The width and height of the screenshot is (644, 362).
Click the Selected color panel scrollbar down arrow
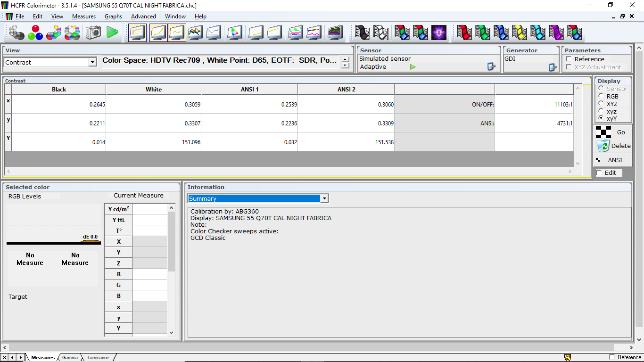[171, 332]
